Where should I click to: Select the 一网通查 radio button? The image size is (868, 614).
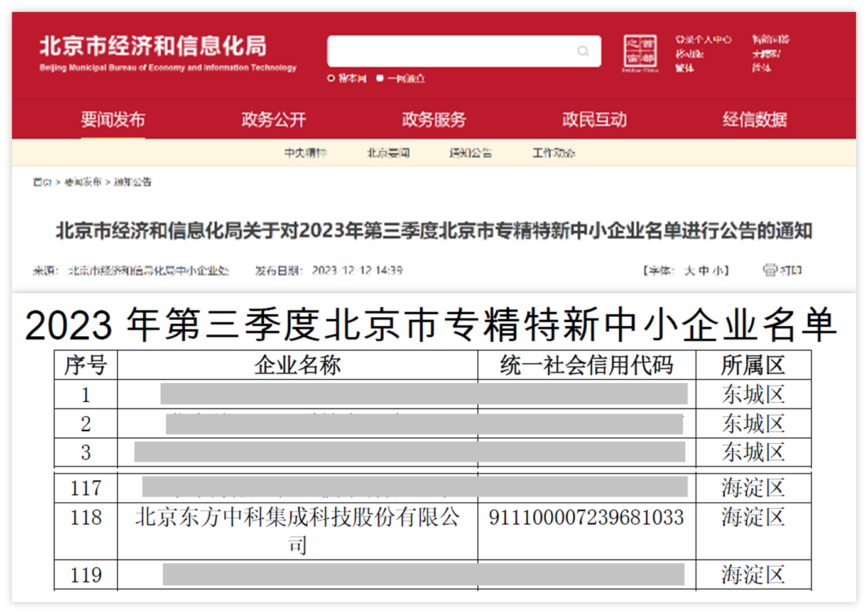pos(380,79)
